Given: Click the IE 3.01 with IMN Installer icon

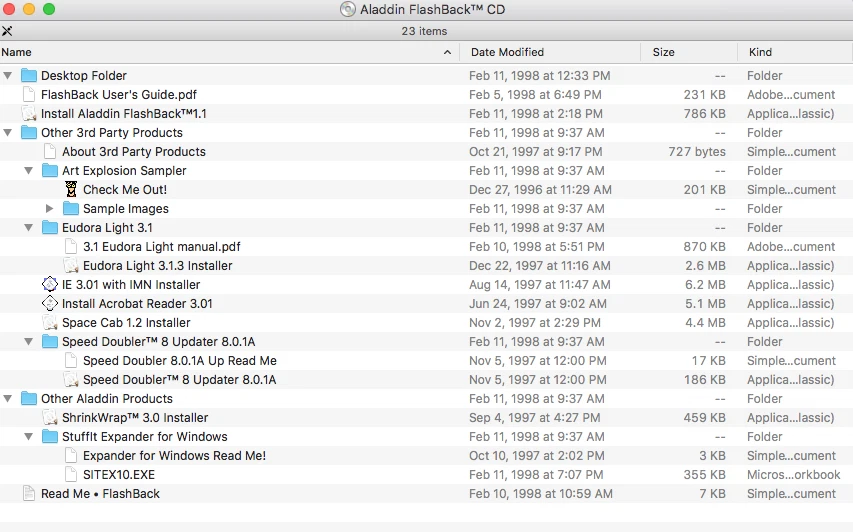Looking at the screenshot, I should pyautogui.click(x=50, y=284).
